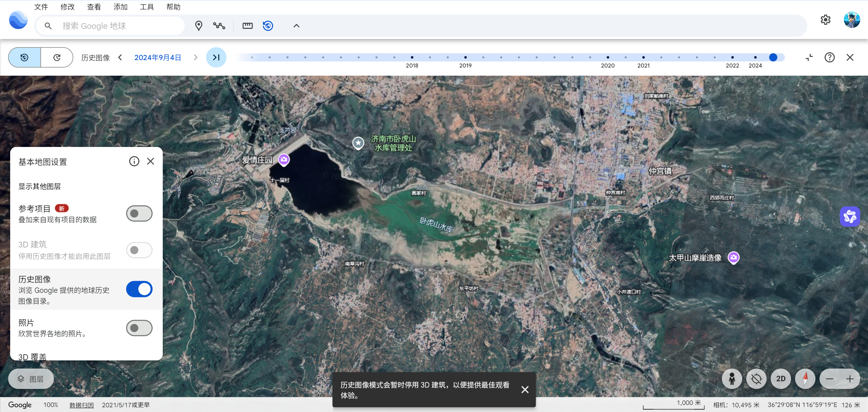Toggle historical imagery toolbar icon
The height and width of the screenshot is (412, 868).
(x=268, y=26)
